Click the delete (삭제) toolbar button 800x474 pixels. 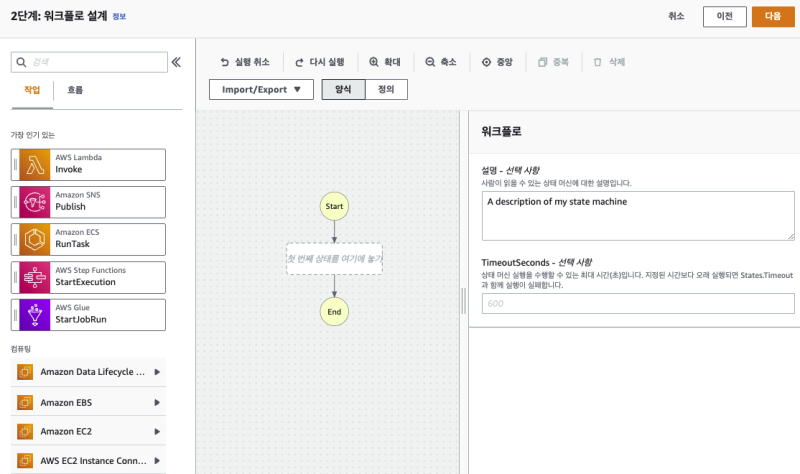click(x=609, y=62)
